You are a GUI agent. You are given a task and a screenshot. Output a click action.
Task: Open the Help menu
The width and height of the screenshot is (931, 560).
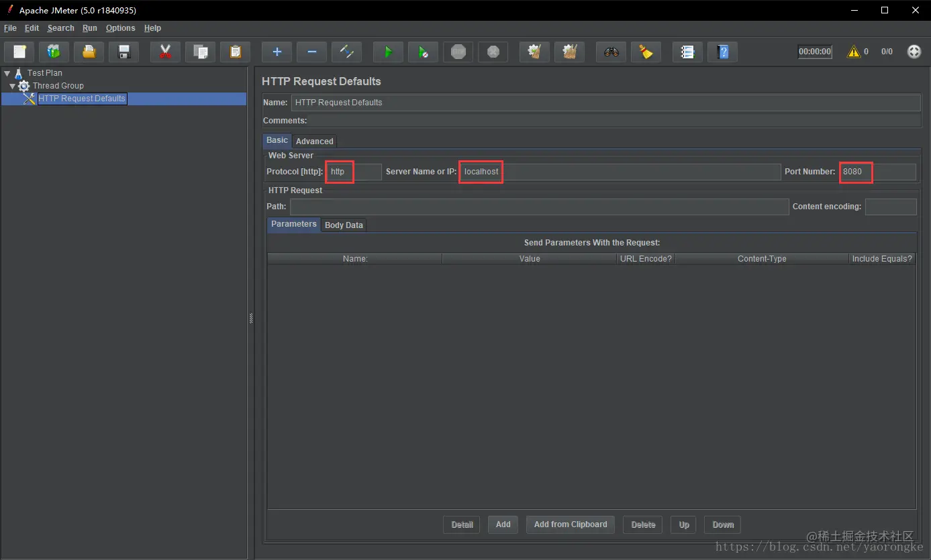pyautogui.click(x=152, y=28)
